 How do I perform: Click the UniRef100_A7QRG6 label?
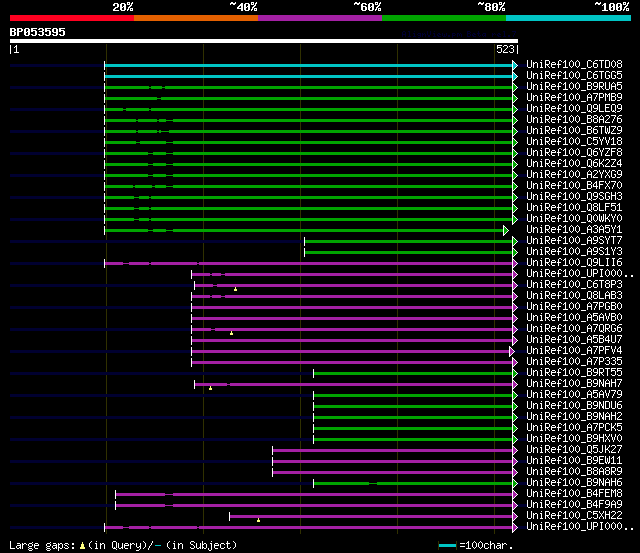(x=574, y=329)
